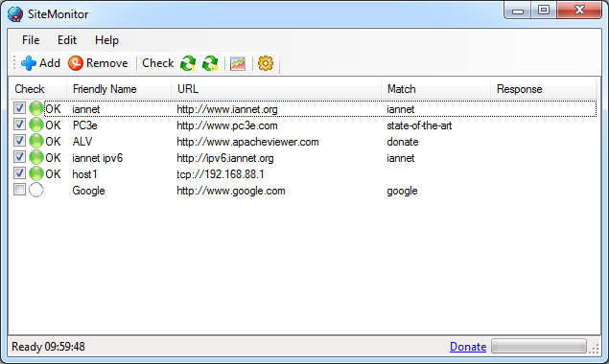Screen dimensions: 609x364
Task: Open the response graph chart icon
Action: (238, 63)
